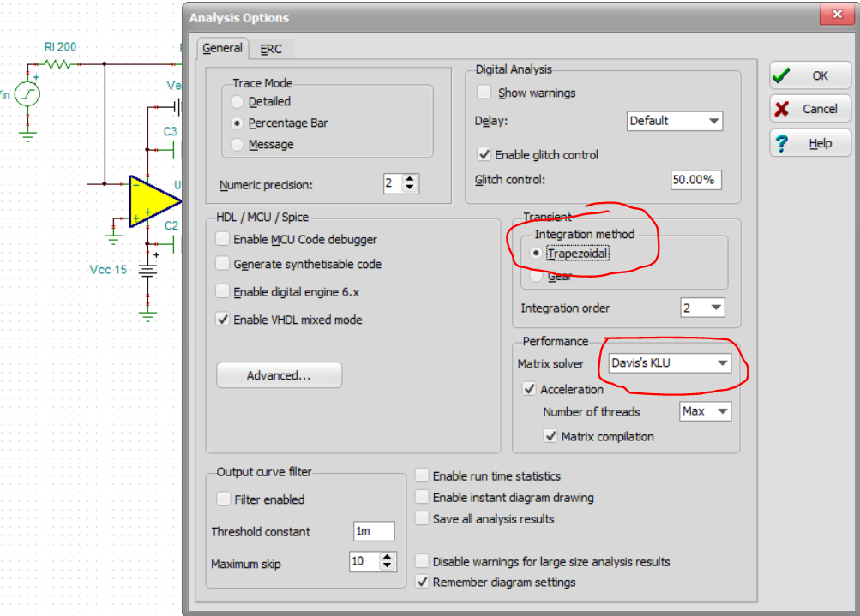Select the Vcc 15 battery symbol
The height and width of the screenshot is (616, 860).
(147, 270)
